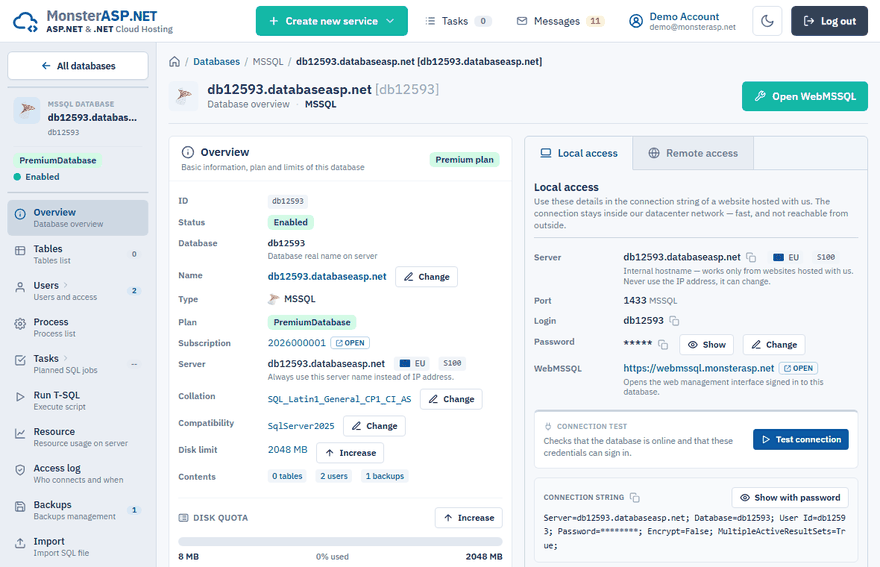Click the 1 backups badge

(x=385, y=476)
